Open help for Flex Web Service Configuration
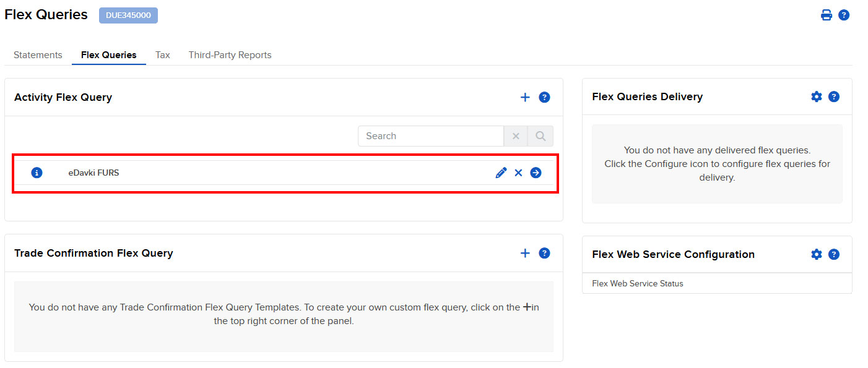Screen dimensions: 868x368 coord(834,254)
